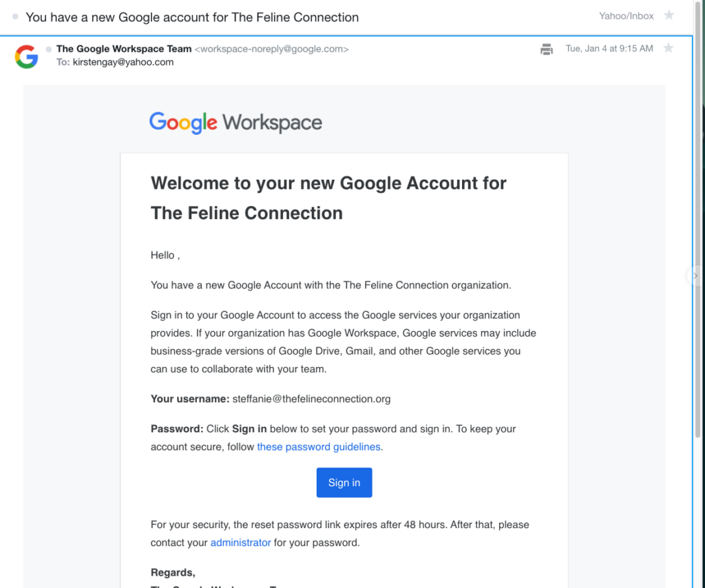Open the Yahoo/Inbox folder label
This screenshot has height=588, width=705.
pyautogui.click(x=626, y=16)
